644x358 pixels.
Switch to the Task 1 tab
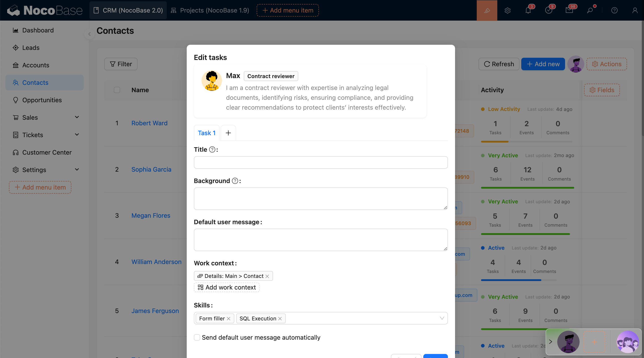click(206, 133)
